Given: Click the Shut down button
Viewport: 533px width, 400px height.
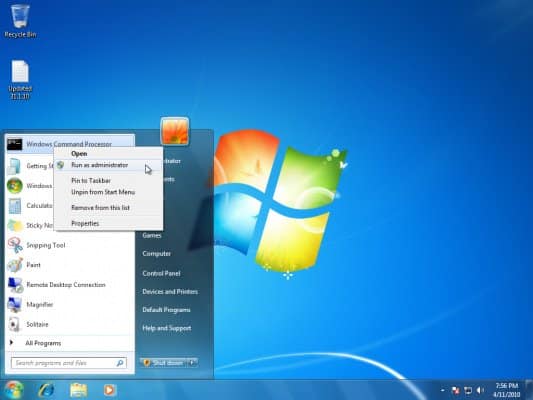Looking at the screenshot, I should [164, 363].
